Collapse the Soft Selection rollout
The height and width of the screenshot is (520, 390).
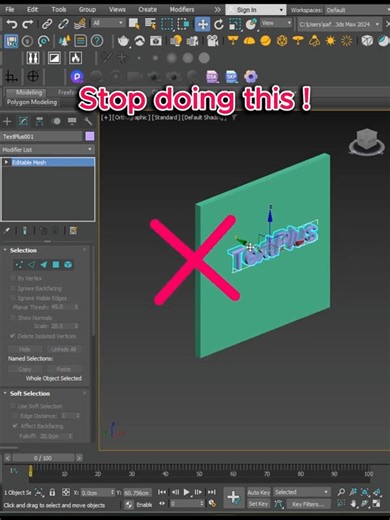(x=5, y=393)
